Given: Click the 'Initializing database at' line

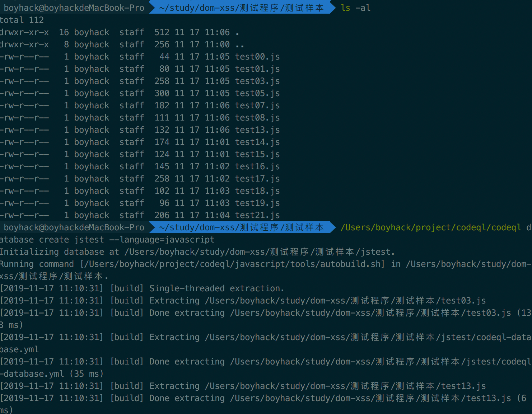Looking at the screenshot, I should pos(197,252).
